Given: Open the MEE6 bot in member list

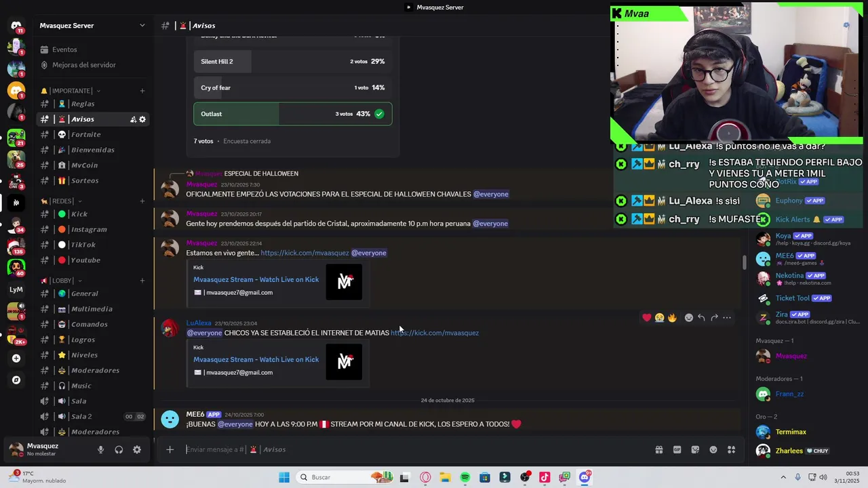Looking at the screenshot, I should click(x=807, y=258).
